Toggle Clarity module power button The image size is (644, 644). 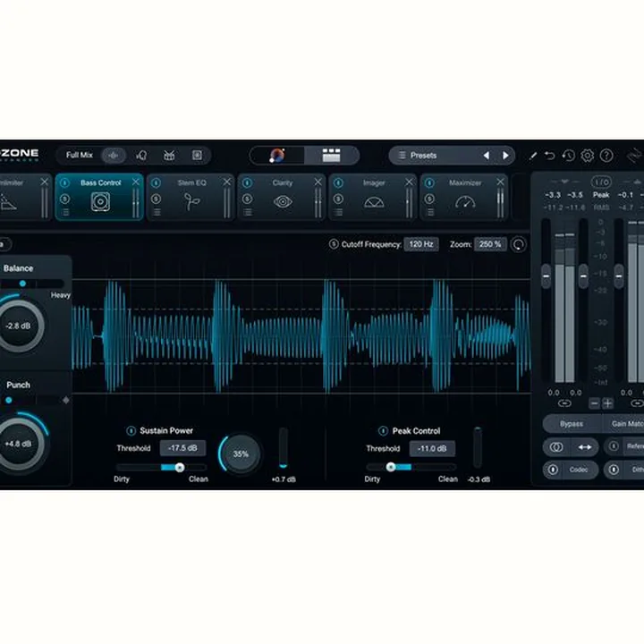pyautogui.click(x=247, y=182)
